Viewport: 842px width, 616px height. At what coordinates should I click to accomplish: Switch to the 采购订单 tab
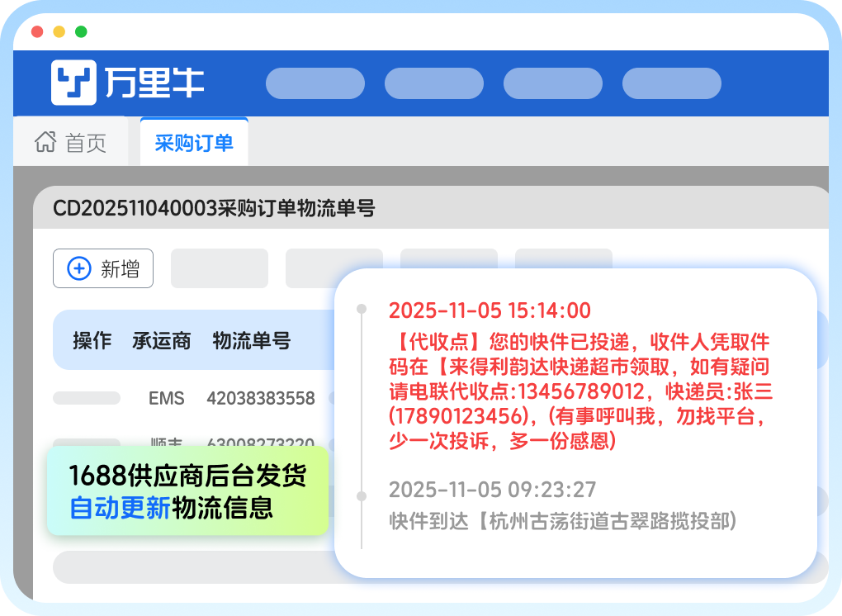coord(194,142)
